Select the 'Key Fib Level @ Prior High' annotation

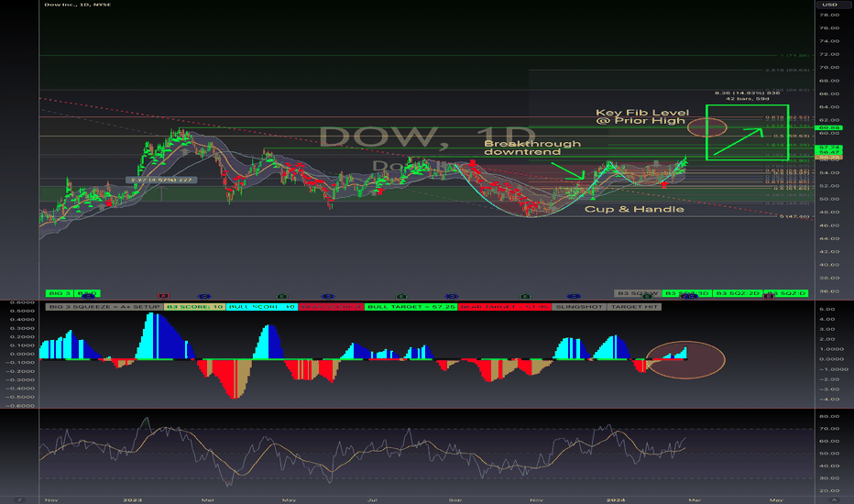click(642, 116)
